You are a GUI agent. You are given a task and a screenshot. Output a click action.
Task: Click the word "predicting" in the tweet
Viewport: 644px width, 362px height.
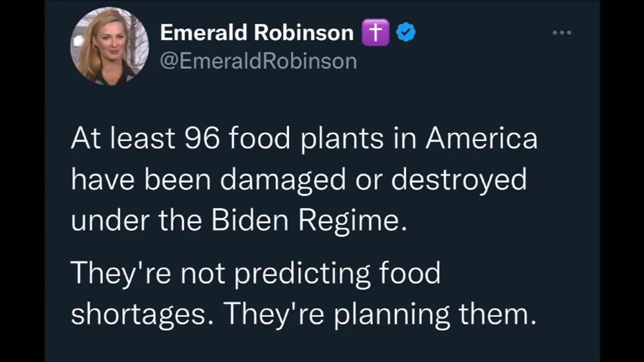tap(301, 274)
